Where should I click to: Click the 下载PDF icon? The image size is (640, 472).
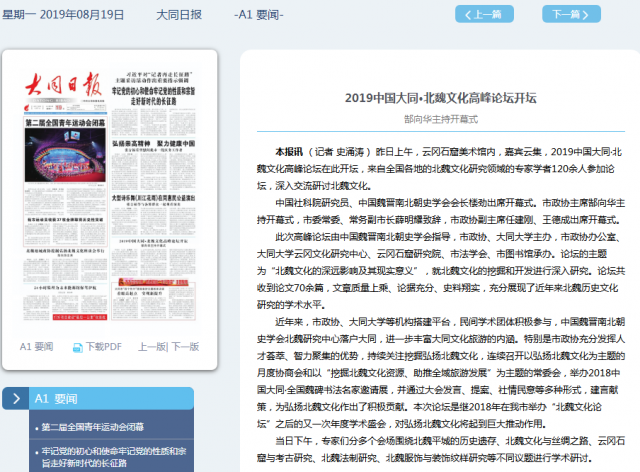(x=78, y=347)
